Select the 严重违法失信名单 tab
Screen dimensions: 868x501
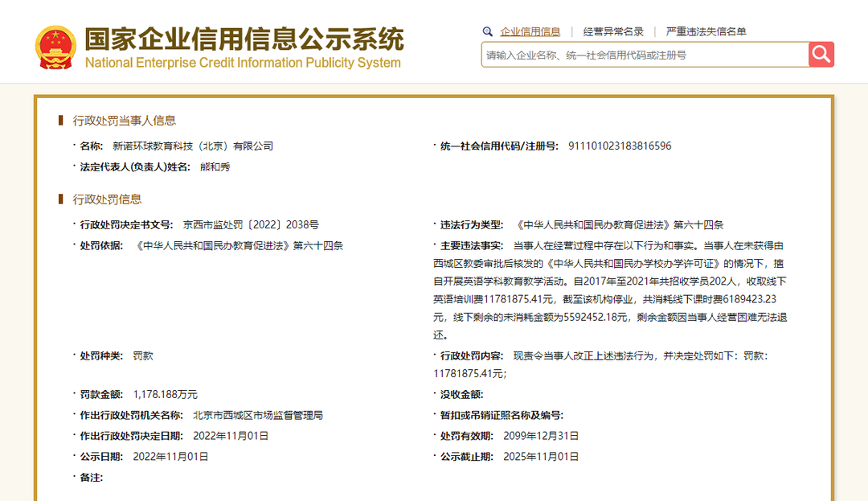click(x=706, y=31)
